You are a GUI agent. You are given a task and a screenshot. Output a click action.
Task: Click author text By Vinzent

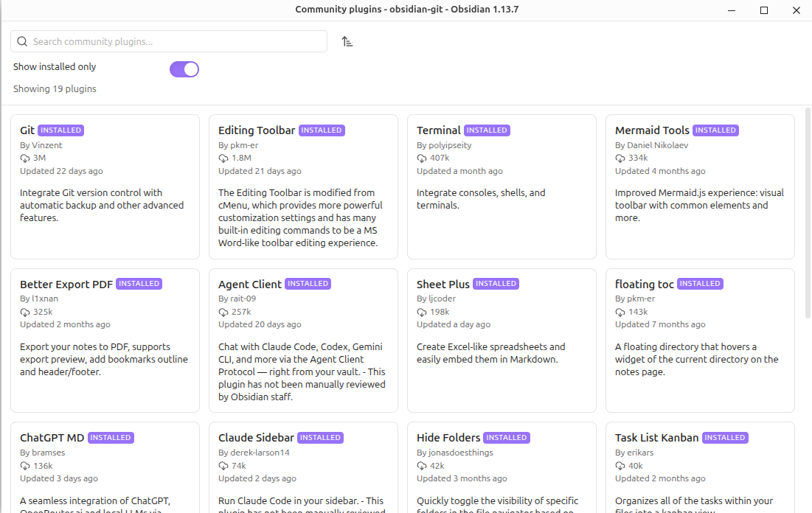click(41, 145)
